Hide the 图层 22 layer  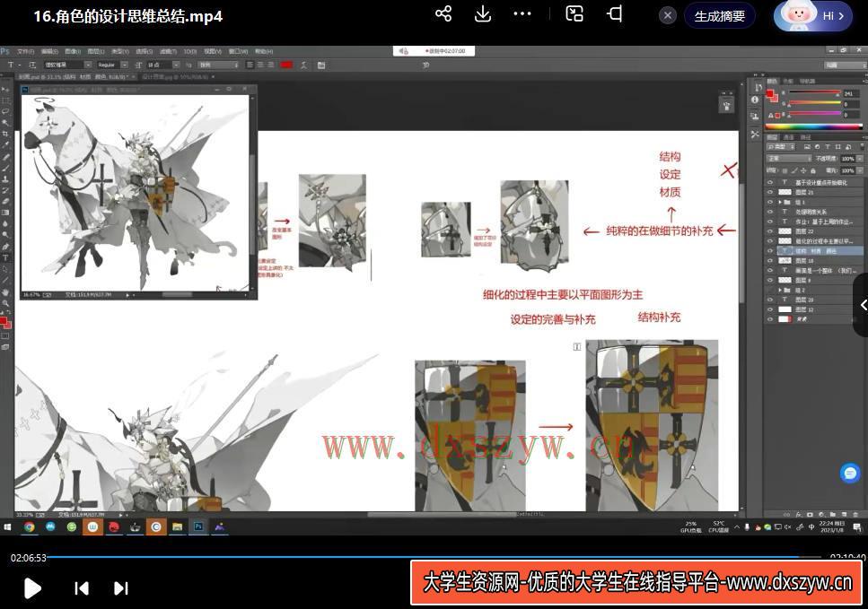click(770, 231)
